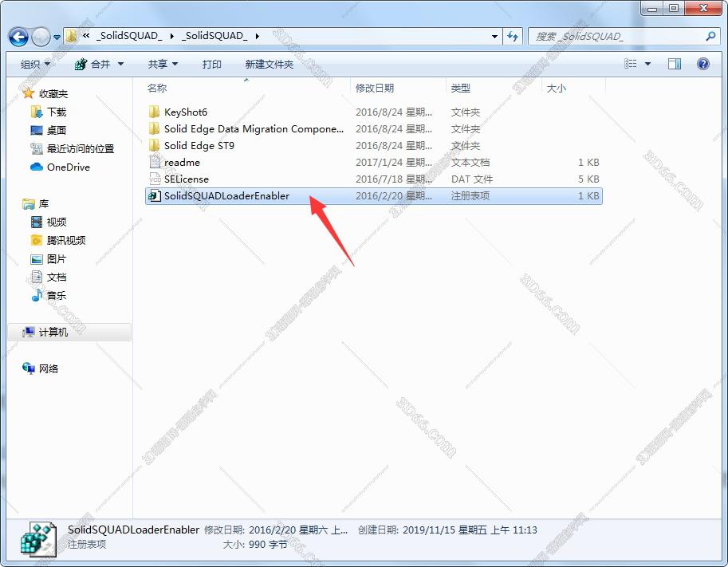Click the 合并 toolbar button

(x=92, y=64)
